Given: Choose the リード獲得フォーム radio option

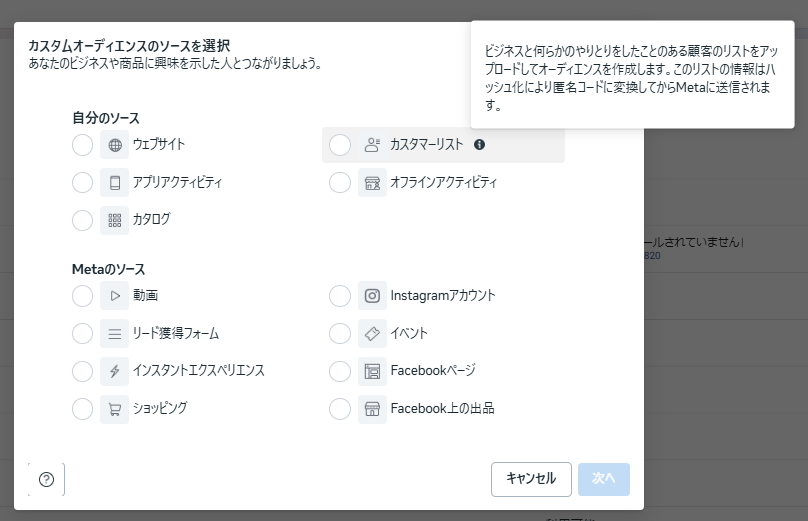Looking at the screenshot, I should [x=83, y=333].
